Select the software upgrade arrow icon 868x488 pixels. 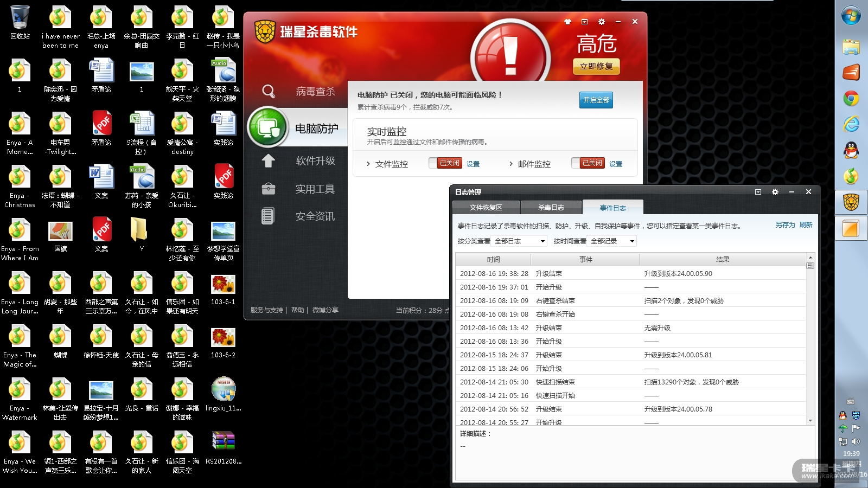(268, 160)
